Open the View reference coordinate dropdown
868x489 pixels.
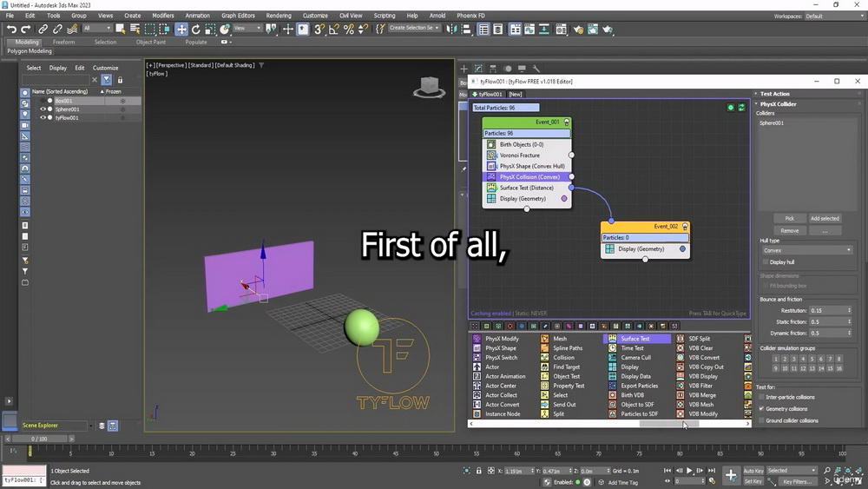click(247, 28)
